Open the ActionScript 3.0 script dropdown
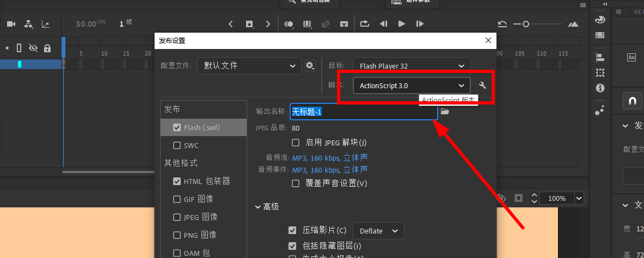Image resolution: width=644 pixels, height=258 pixels. tap(412, 85)
